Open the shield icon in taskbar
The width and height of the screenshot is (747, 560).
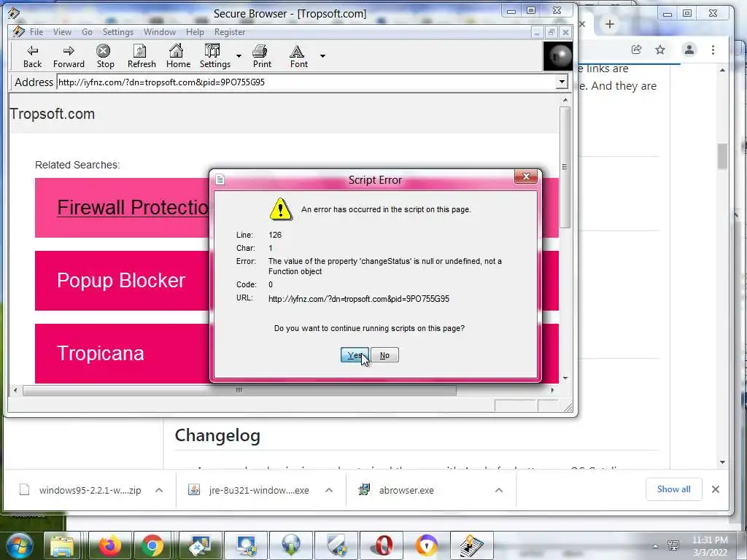pos(338,545)
